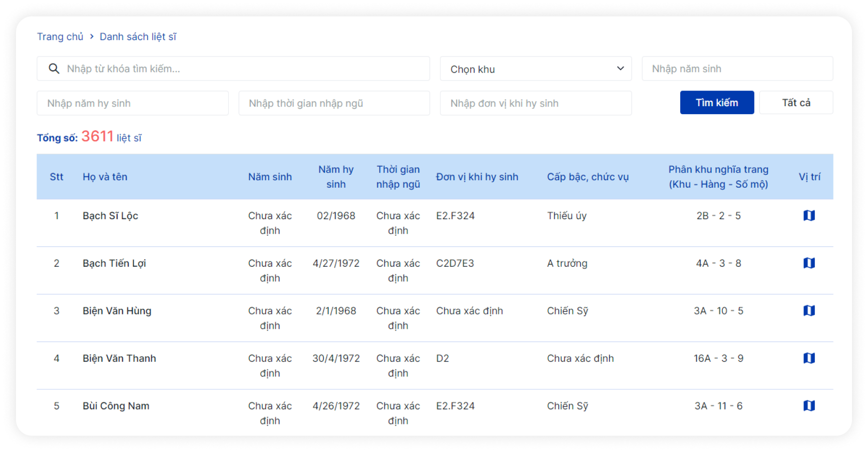This screenshot has width=868, height=452.
Task: Click grave plot 4A - 3 - 8
Action: click(718, 263)
